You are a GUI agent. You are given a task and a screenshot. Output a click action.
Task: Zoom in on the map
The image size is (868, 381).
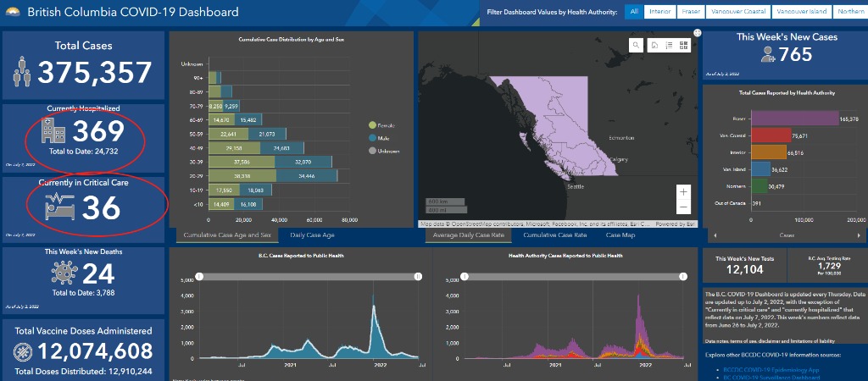click(684, 191)
